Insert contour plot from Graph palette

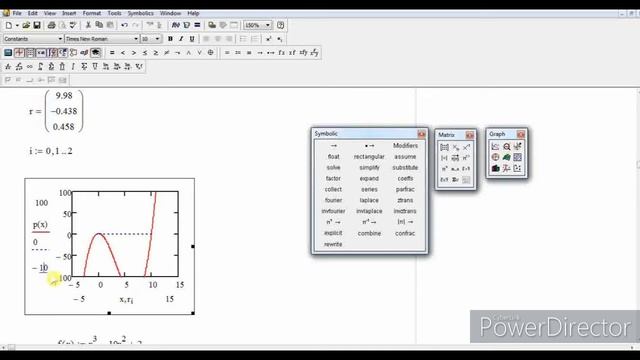click(518, 157)
